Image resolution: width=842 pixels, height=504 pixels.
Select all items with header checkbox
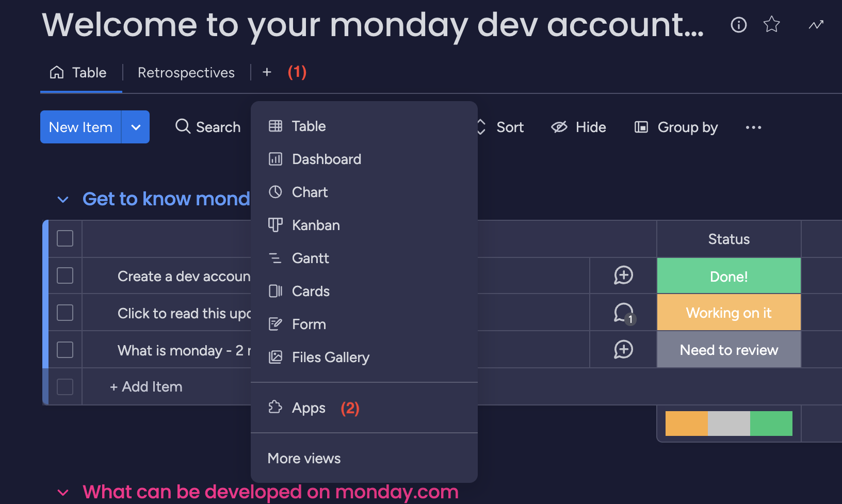click(65, 238)
